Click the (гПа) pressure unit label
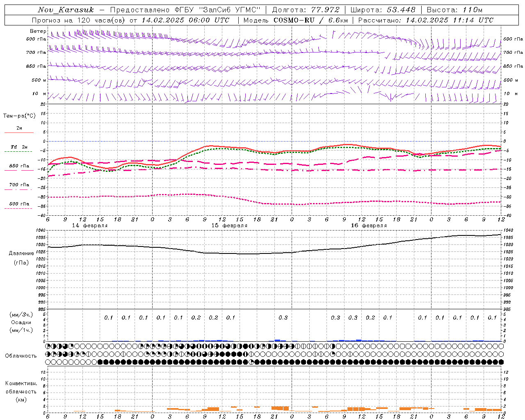The image size is (525, 420). (21, 263)
